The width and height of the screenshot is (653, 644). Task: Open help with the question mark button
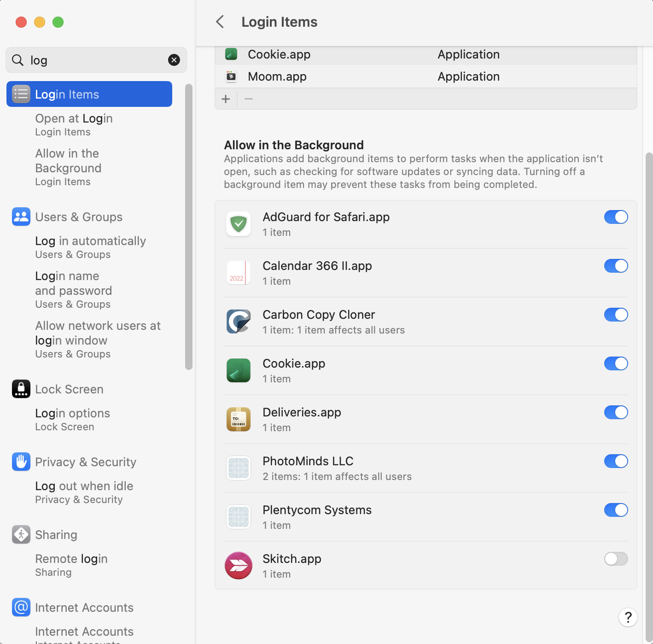628,617
